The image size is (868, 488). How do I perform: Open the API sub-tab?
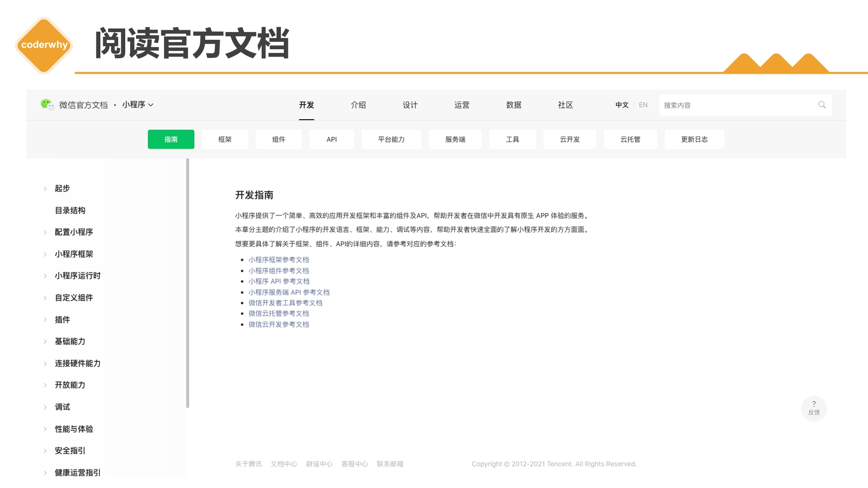click(332, 139)
